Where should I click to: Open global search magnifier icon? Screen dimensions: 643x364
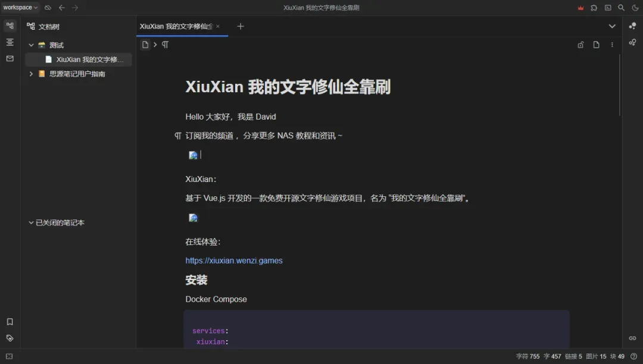621,8
